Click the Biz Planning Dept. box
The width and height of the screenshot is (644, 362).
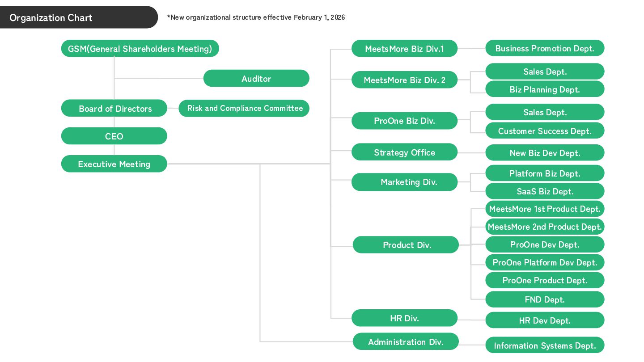[x=545, y=89]
